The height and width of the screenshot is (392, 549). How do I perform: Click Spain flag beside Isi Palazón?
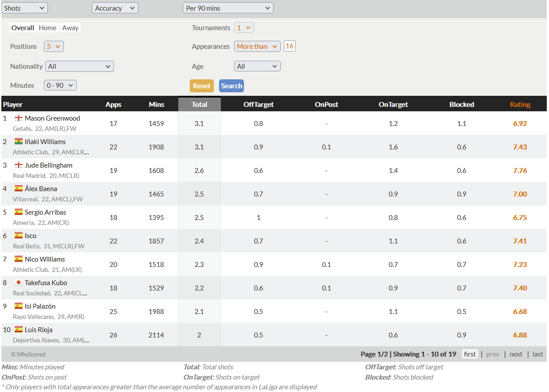(x=19, y=306)
